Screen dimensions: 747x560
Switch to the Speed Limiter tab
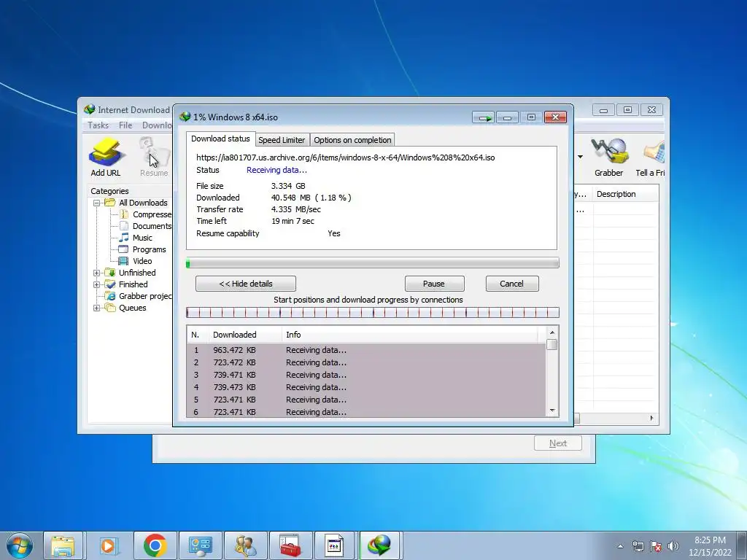click(282, 140)
